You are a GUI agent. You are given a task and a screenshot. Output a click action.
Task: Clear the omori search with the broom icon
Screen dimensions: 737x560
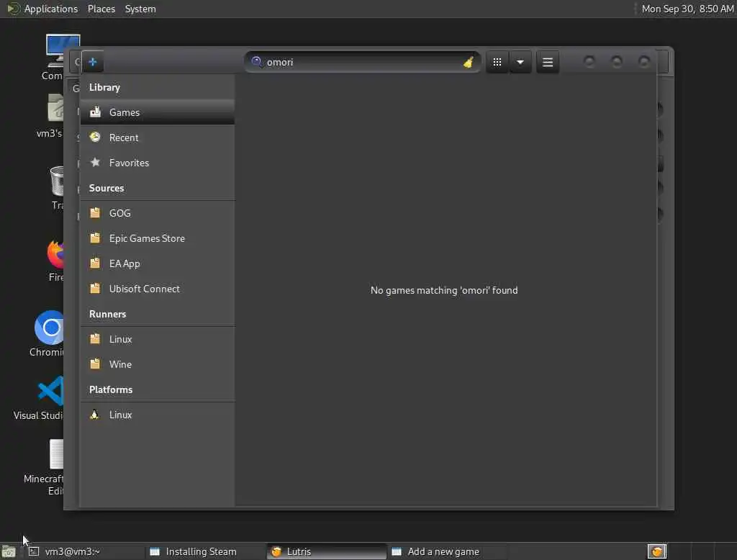coord(468,62)
